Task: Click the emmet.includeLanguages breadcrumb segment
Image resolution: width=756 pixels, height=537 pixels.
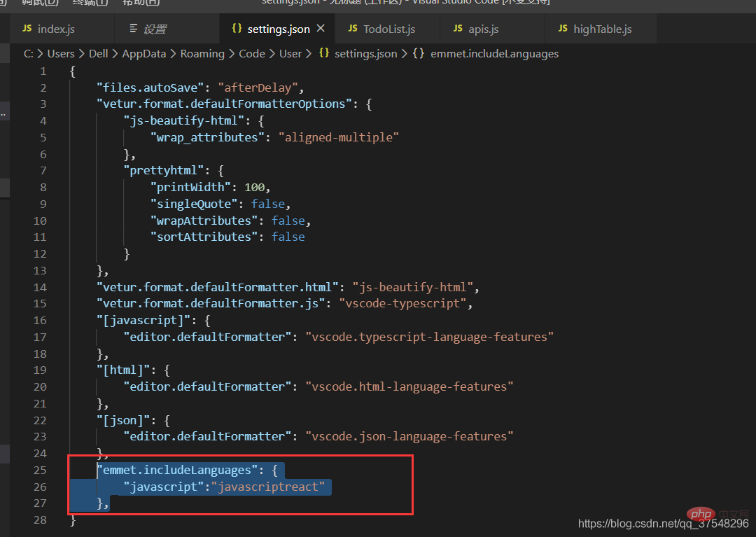Action: click(495, 54)
